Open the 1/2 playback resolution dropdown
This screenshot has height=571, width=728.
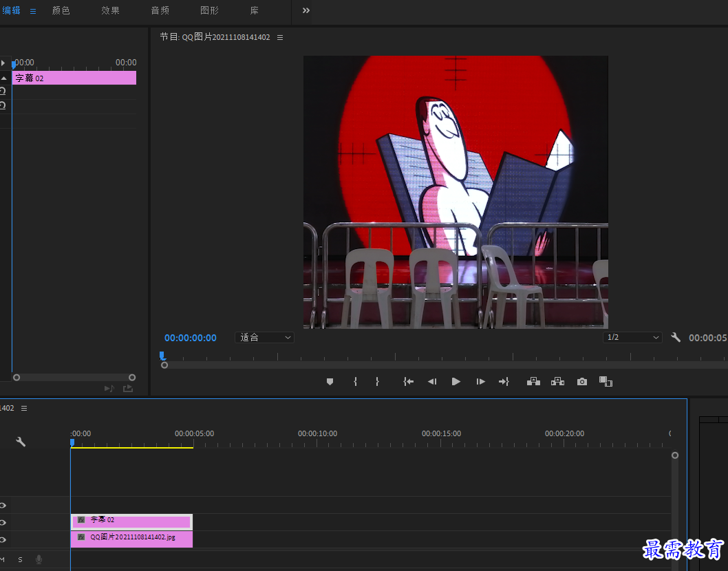[632, 338]
